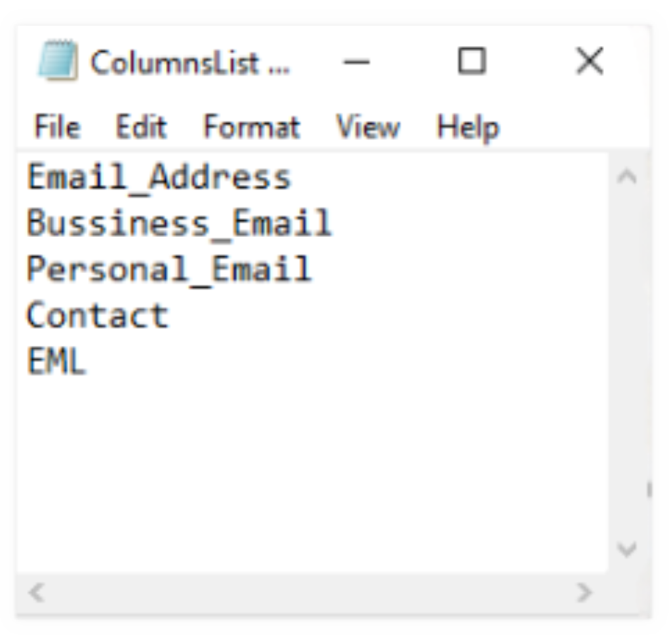Viewport: 671px width, 644px height.
Task: Open the Help menu
Action: pyautogui.click(x=467, y=127)
